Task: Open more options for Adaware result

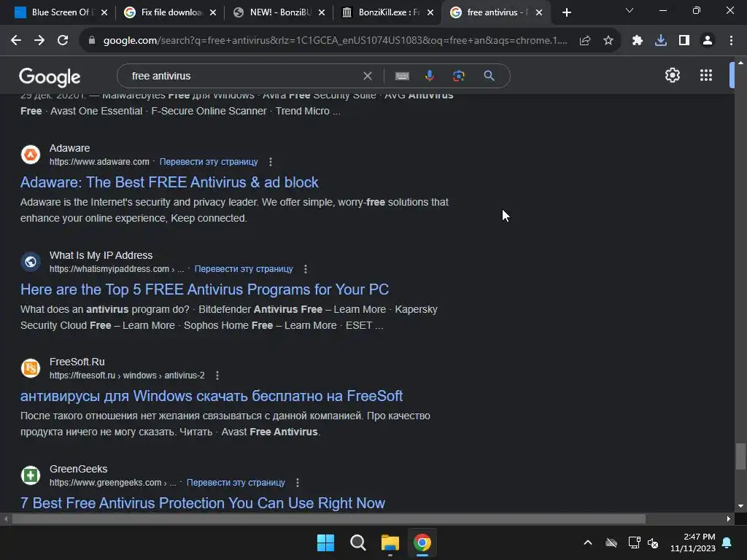Action: click(x=271, y=162)
